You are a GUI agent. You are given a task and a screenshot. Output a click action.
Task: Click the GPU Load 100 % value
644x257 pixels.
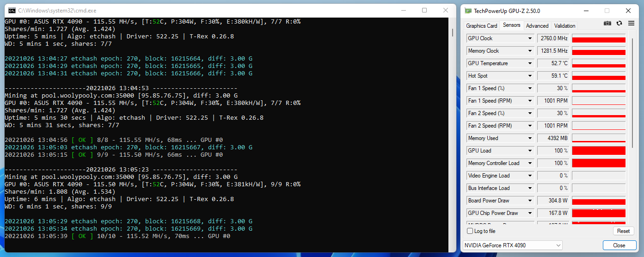tap(553, 151)
